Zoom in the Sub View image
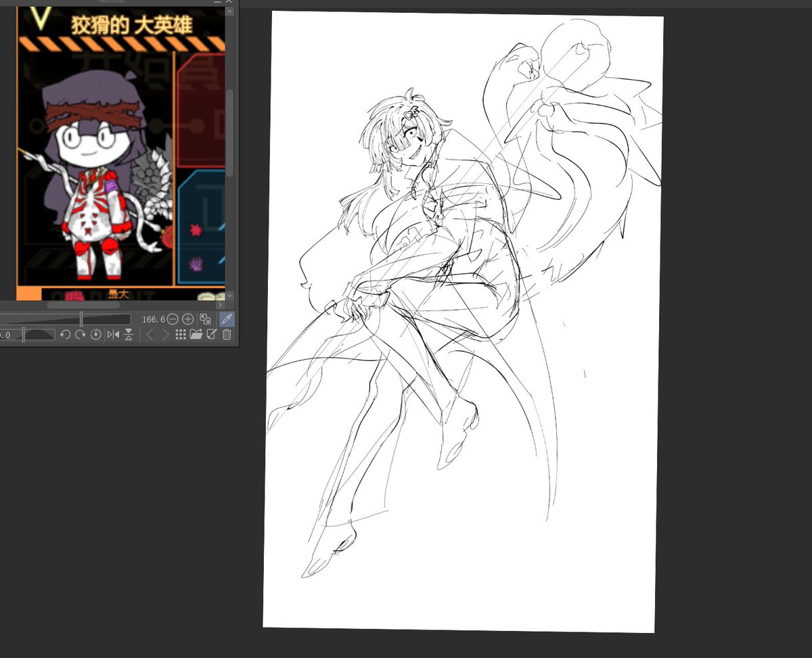The image size is (812, 658). (188, 319)
